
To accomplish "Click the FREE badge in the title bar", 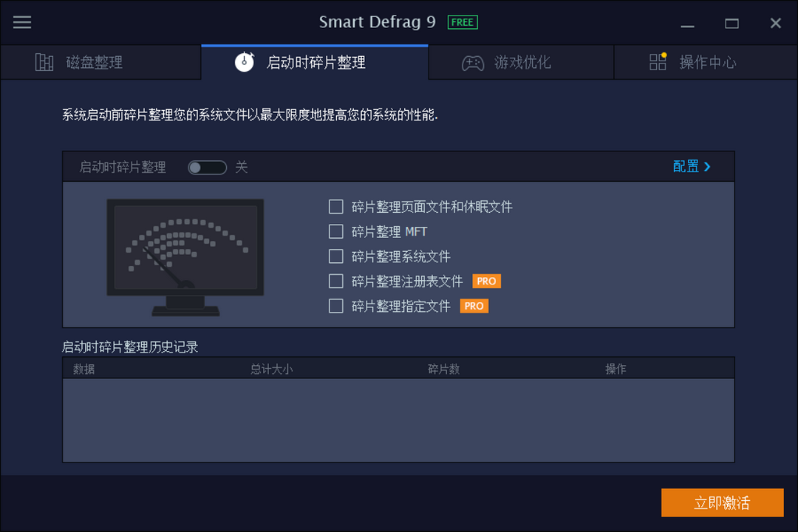I will (463, 22).
